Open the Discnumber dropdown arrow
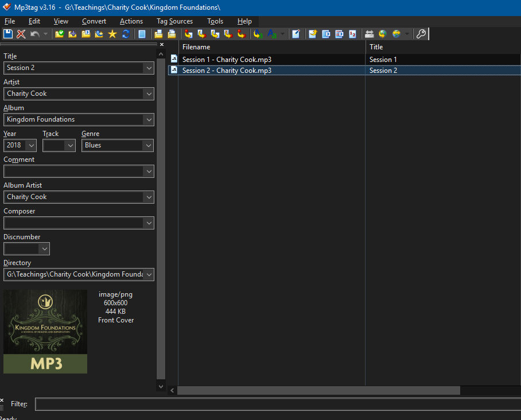This screenshot has height=420, width=521. [x=44, y=249]
